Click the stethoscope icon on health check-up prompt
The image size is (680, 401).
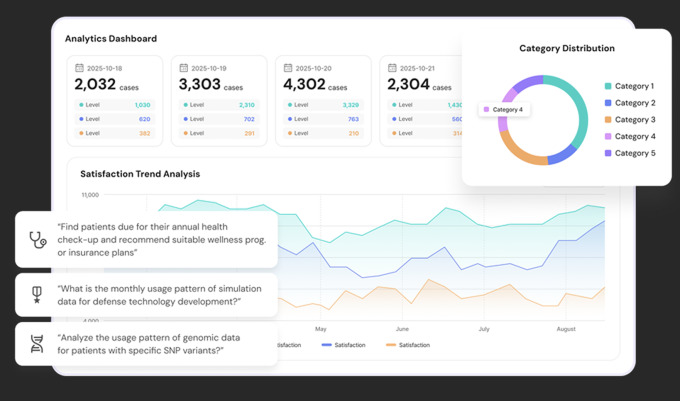(38, 239)
